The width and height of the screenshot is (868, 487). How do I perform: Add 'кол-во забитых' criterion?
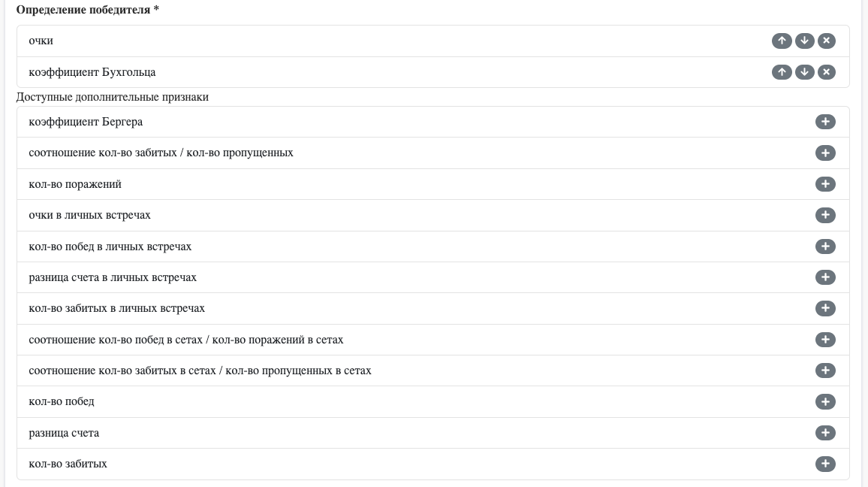825,464
